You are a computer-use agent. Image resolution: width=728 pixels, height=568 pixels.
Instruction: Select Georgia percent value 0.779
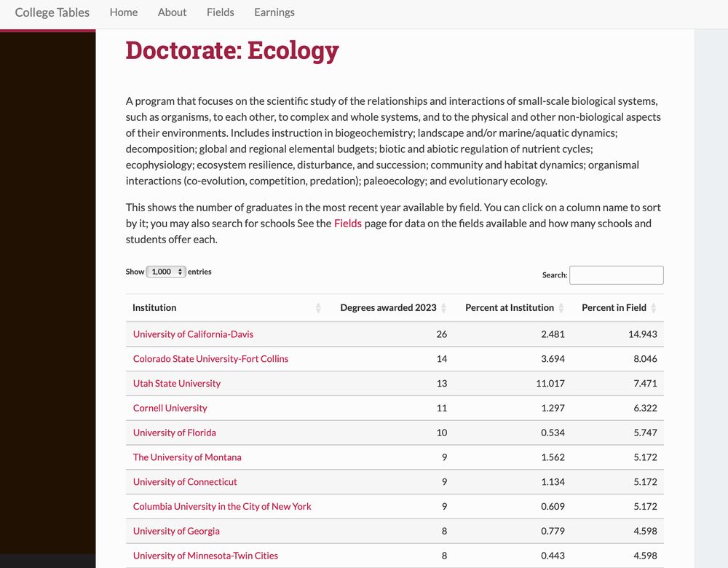pos(553,532)
